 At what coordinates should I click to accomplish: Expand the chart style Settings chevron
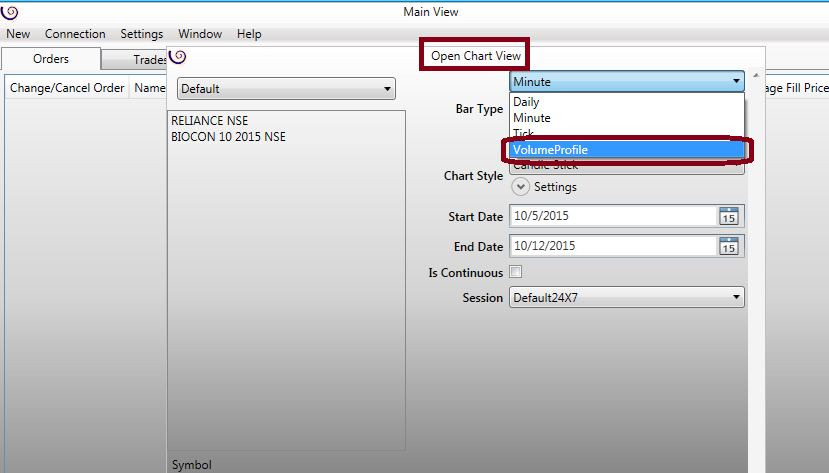pos(521,186)
